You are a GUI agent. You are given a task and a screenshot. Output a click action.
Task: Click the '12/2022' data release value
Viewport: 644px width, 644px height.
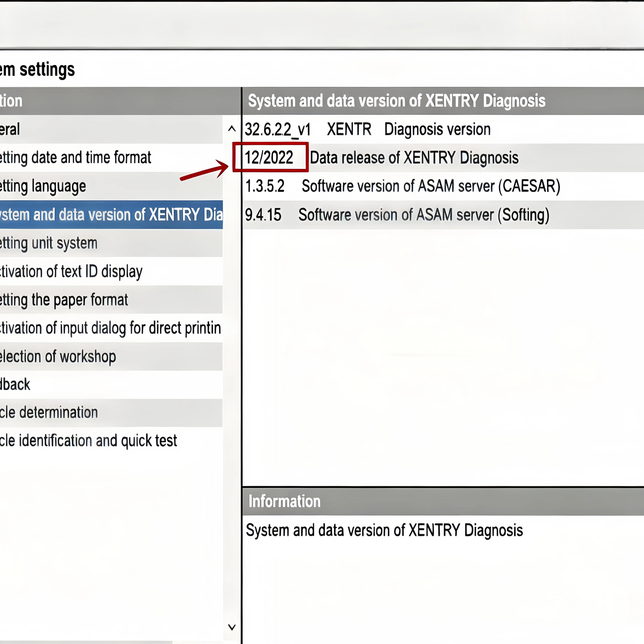269,158
